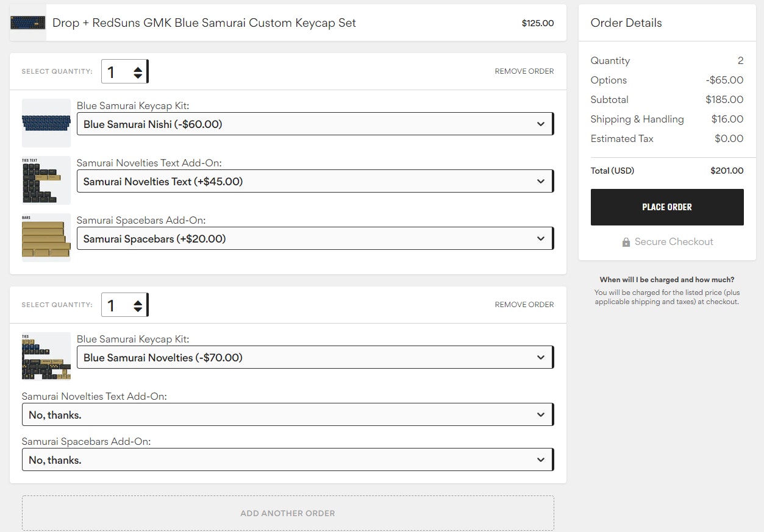Remove the second order with Novelties kit
The width and height of the screenshot is (764, 532).
coord(524,305)
